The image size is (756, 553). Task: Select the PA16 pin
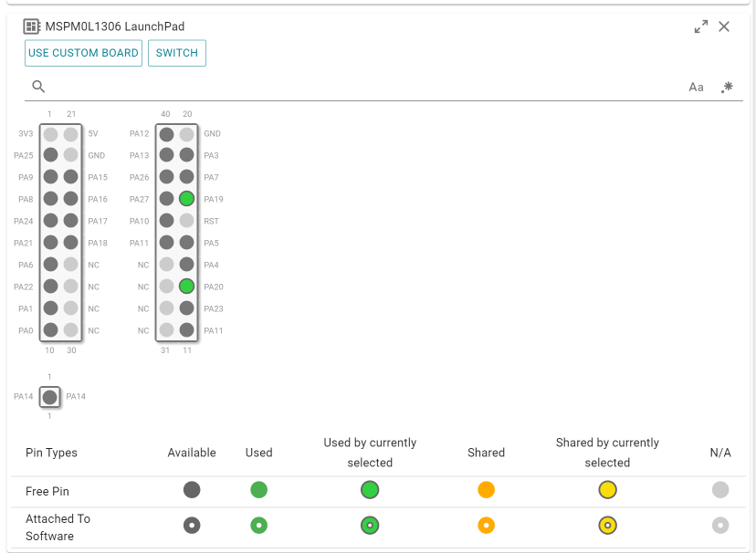(71, 198)
